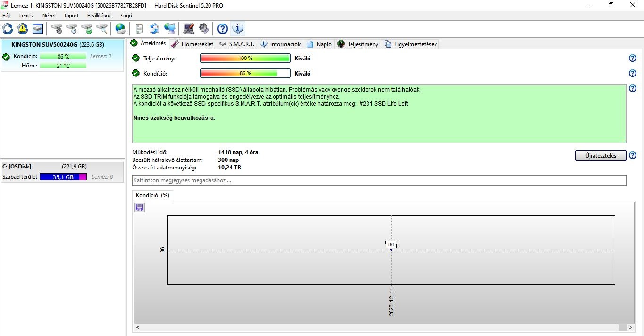Open the Fájl menu
Screen dimensions: 644x336
7,16
